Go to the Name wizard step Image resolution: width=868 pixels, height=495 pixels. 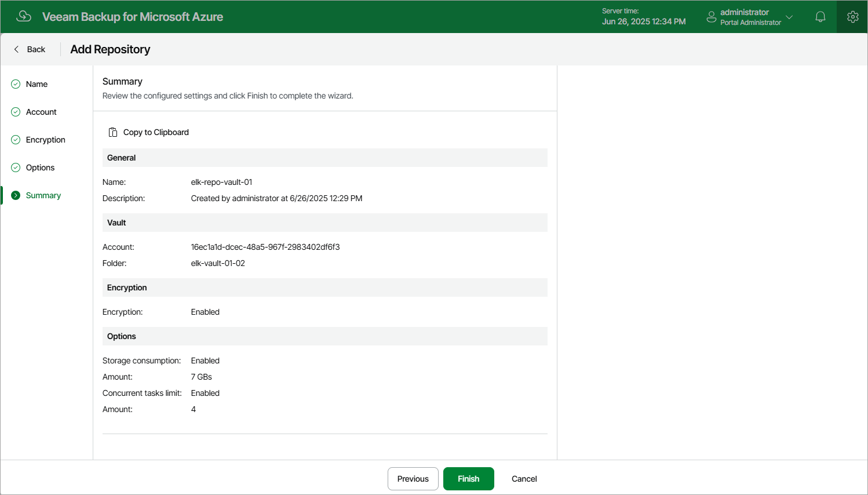point(37,84)
